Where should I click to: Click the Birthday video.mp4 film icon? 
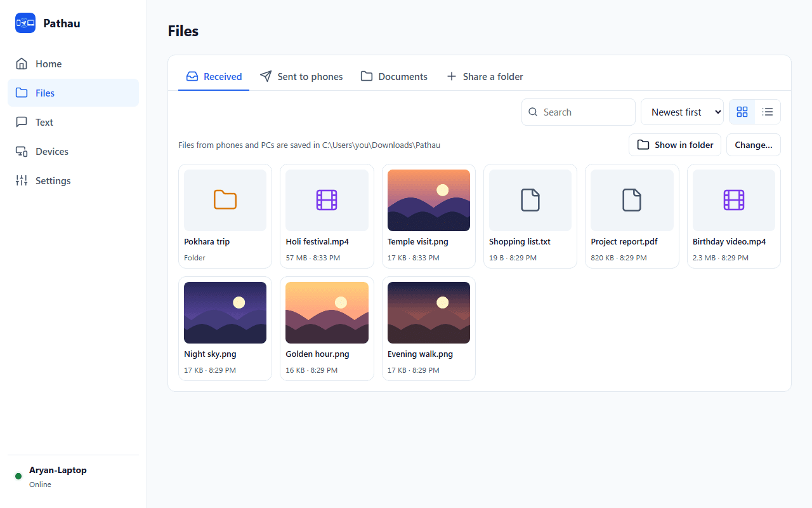[734, 200]
